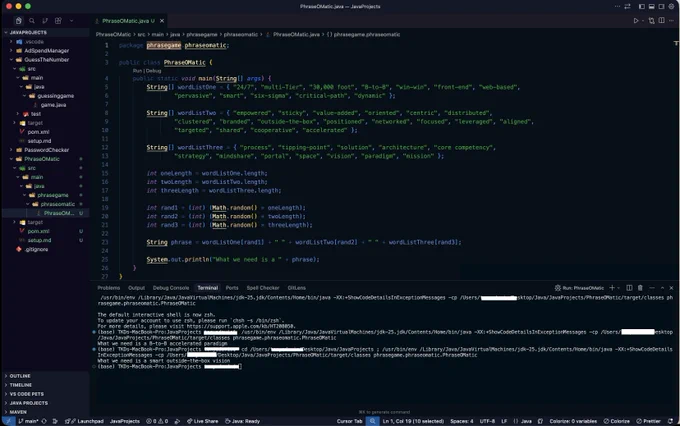This screenshot has width=680, height=426.
Task: Change indentation via Spaces: 4
Action: [462, 421]
